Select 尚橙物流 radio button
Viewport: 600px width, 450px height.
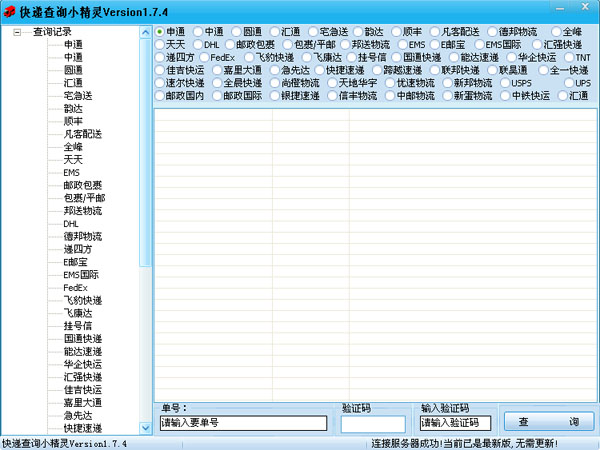click(275, 83)
